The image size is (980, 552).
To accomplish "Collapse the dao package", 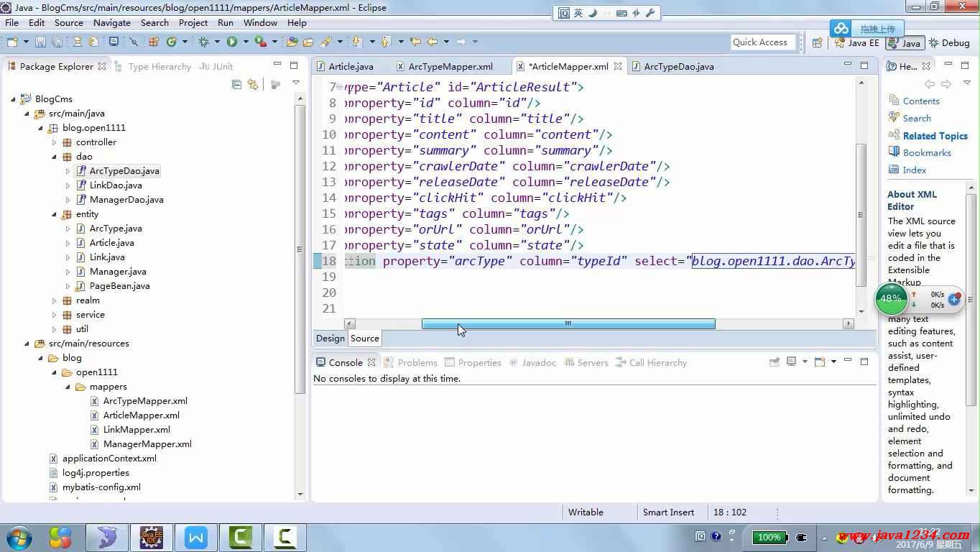I will pos(54,157).
